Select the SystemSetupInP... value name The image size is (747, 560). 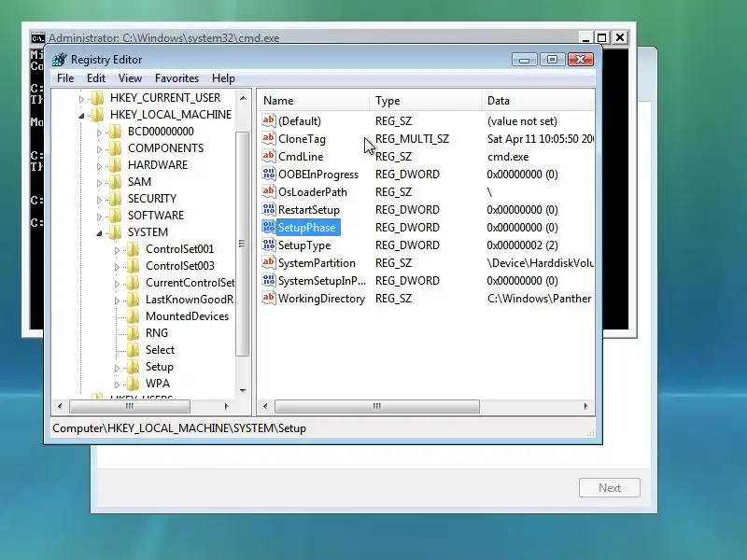[x=322, y=281]
